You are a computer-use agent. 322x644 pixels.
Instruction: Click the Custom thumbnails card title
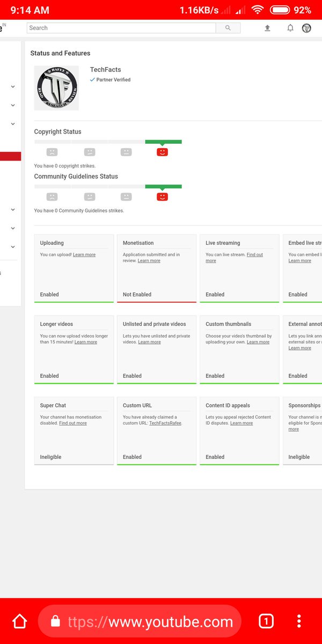coord(228,324)
